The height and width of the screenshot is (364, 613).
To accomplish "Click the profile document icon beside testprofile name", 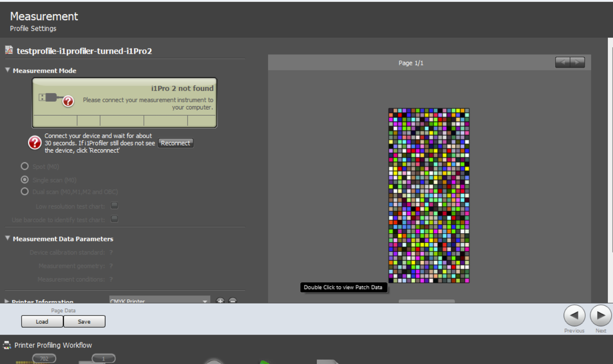I will point(9,51).
